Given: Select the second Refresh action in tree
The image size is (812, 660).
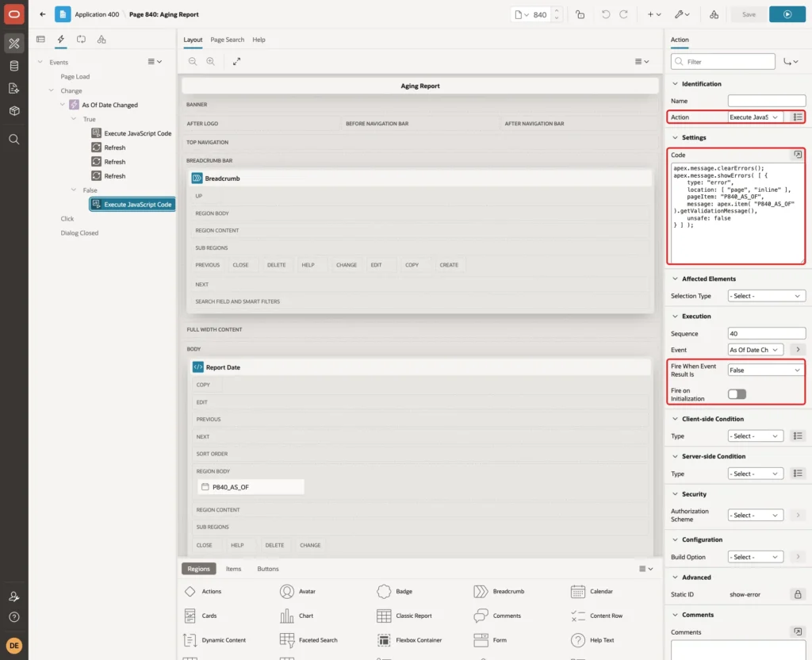Looking at the screenshot, I should pyautogui.click(x=114, y=162).
